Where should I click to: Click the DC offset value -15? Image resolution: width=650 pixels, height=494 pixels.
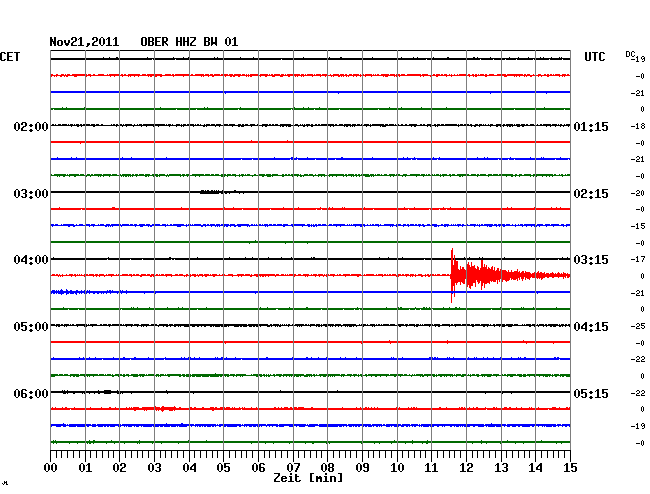(638, 226)
